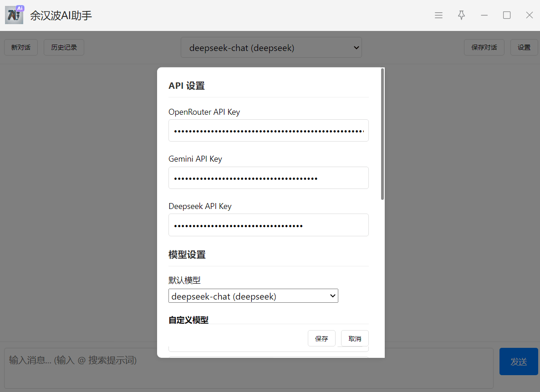Minimize the 余汉波AI助手 window

click(x=484, y=15)
